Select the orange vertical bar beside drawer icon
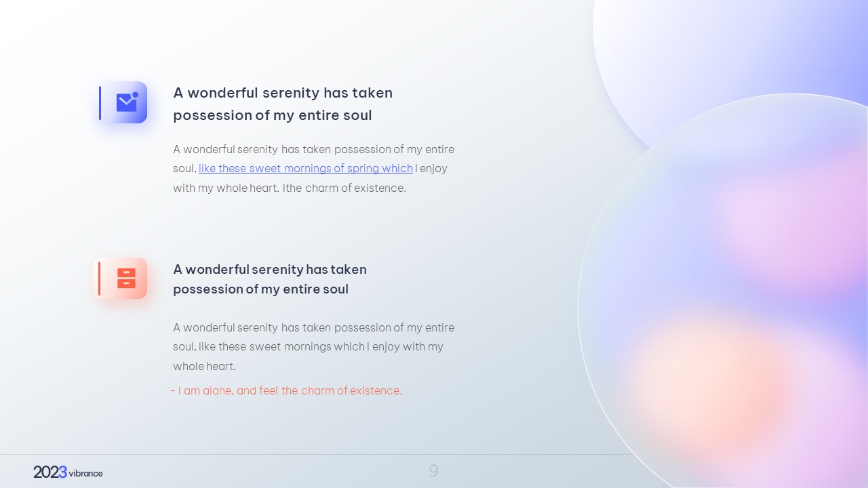Viewport: 868px width, 488px height. pyautogui.click(x=99, y=279)
